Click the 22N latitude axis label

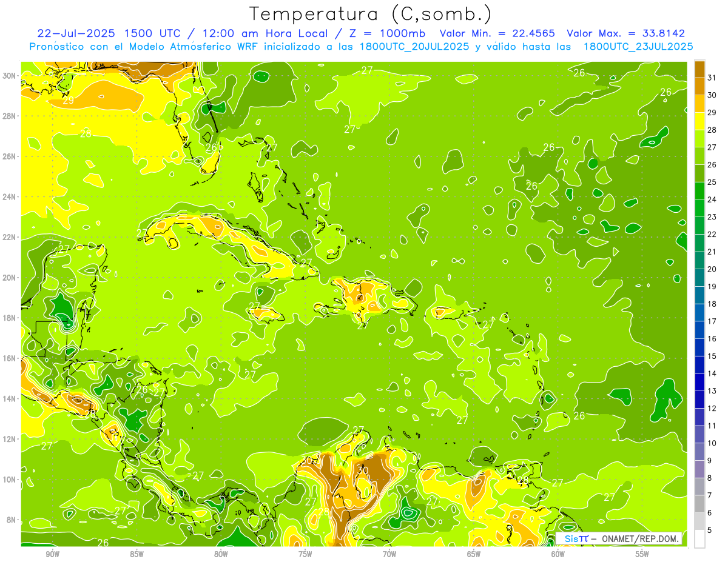(x=9, y=237)
